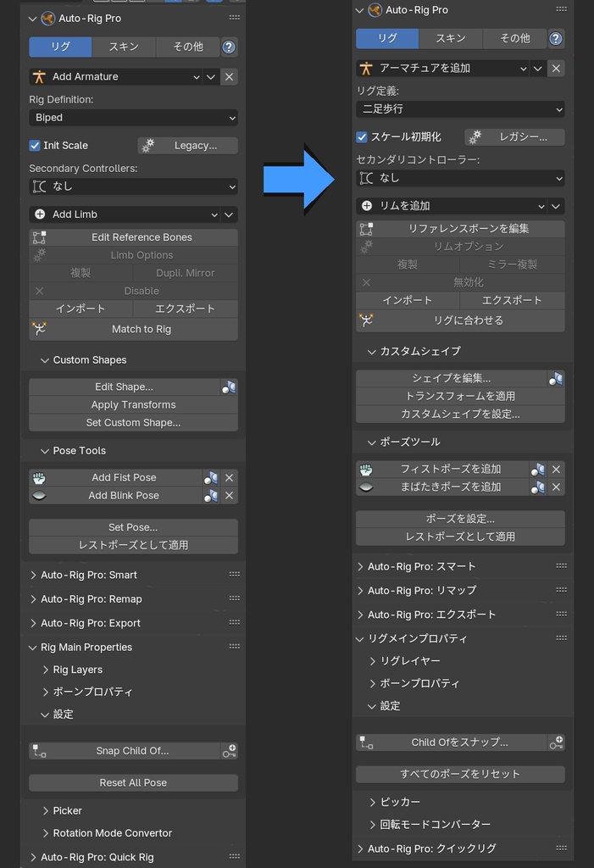Click drag-handle dots on リグメインプロパティ
594x868 pixels.
pyautogui.click(x=561, y=637)
